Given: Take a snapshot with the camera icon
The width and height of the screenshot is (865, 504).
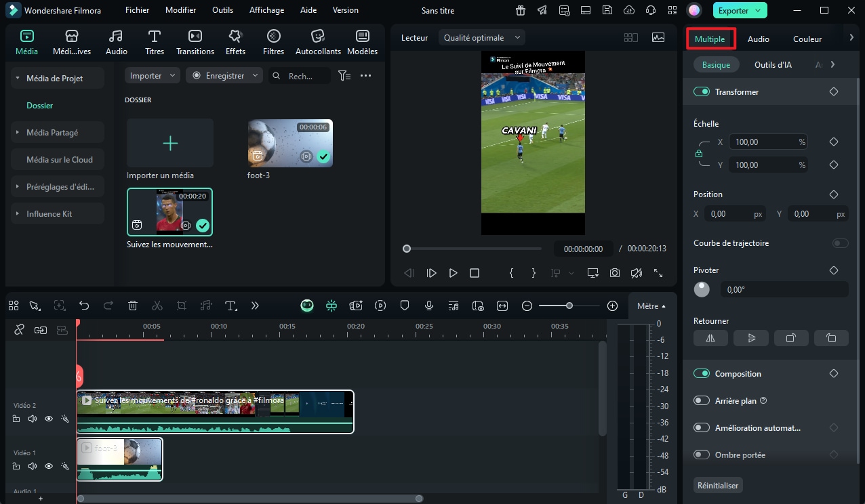Looking at the screenshot, I should tap(614, 273).
